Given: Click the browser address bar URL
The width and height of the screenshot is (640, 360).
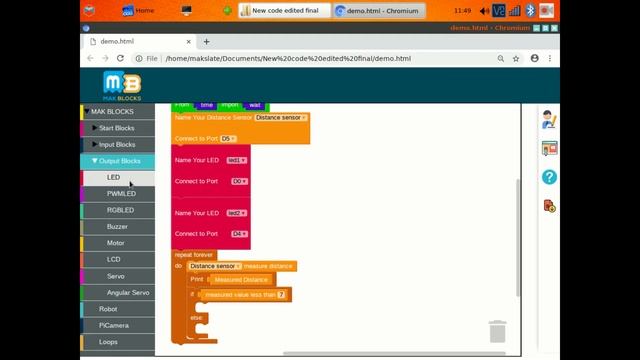Looking at the screenshot, I should 288,59.
